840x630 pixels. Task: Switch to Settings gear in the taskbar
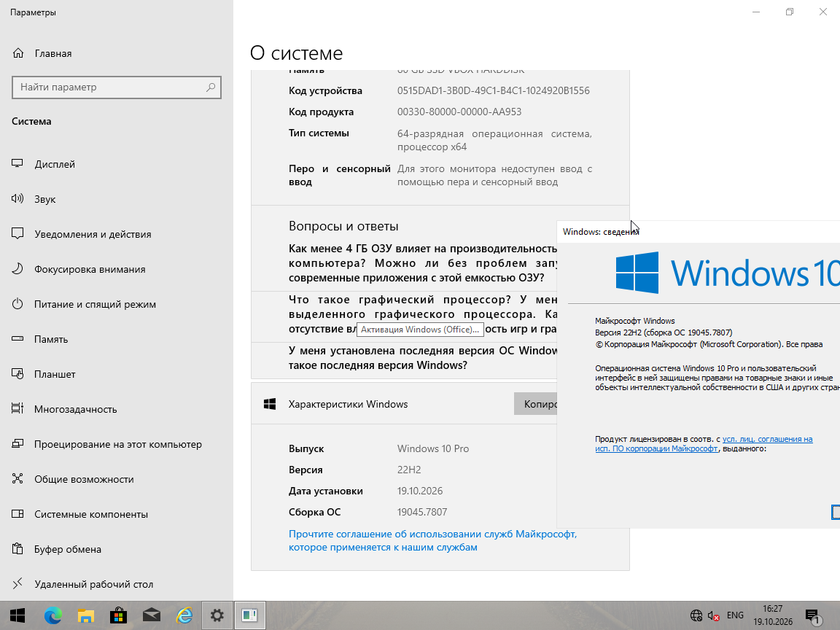[217, 615]
